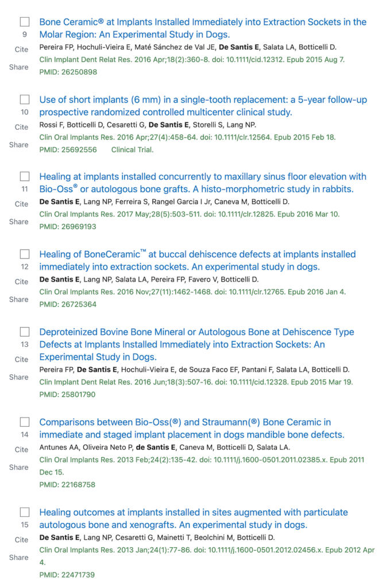Image resolution: width=382 pixels, height=588 pixels.
Task: Click Share for result 10
Action: tap(19, 145)
